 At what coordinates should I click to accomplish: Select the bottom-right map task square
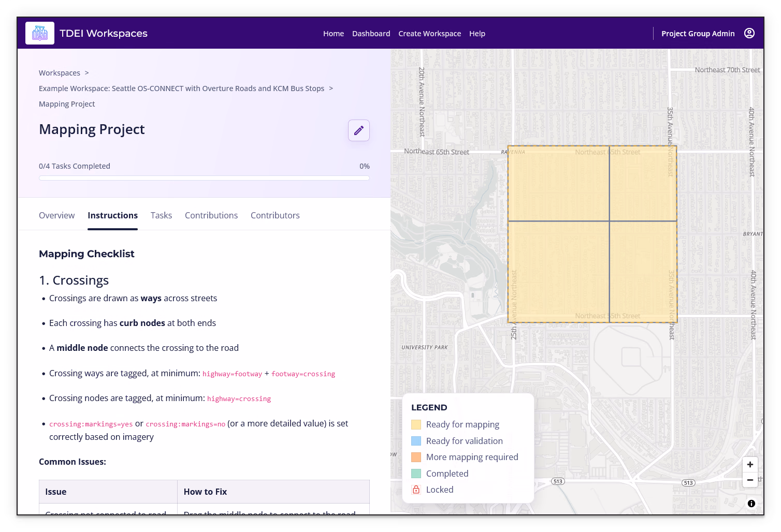tap(643, 272)
